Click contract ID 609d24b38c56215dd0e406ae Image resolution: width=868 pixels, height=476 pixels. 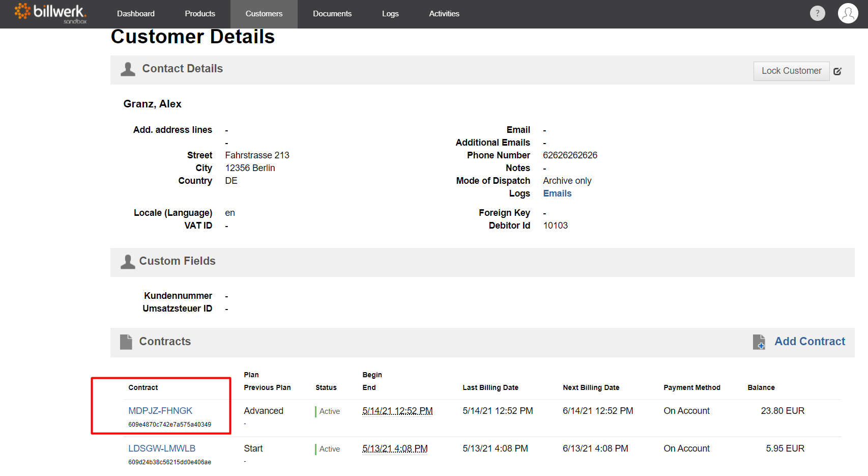pyautogui.click(x=169, y=462)
